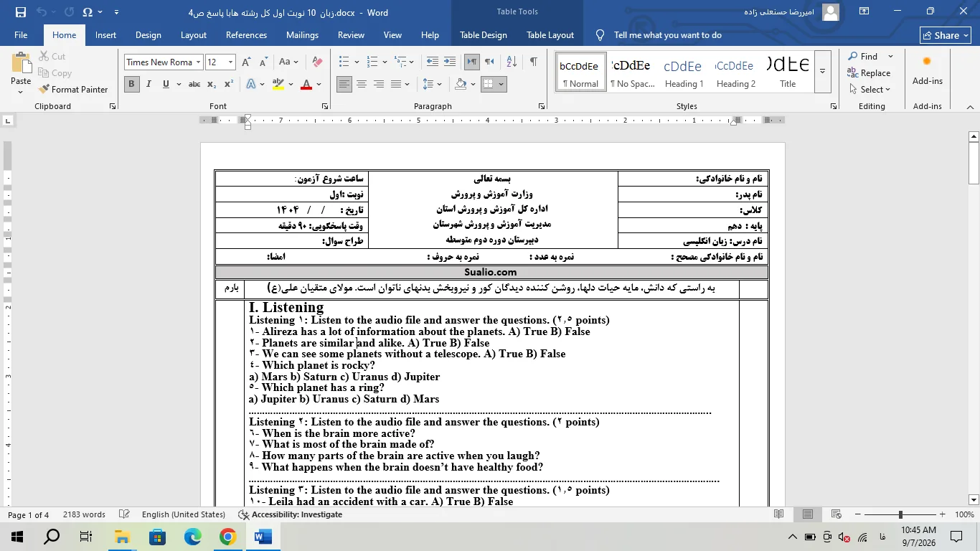Open the File tab
Image resolution: width=980 pixels, height=551 pixels.
click(x=21, y=35)
